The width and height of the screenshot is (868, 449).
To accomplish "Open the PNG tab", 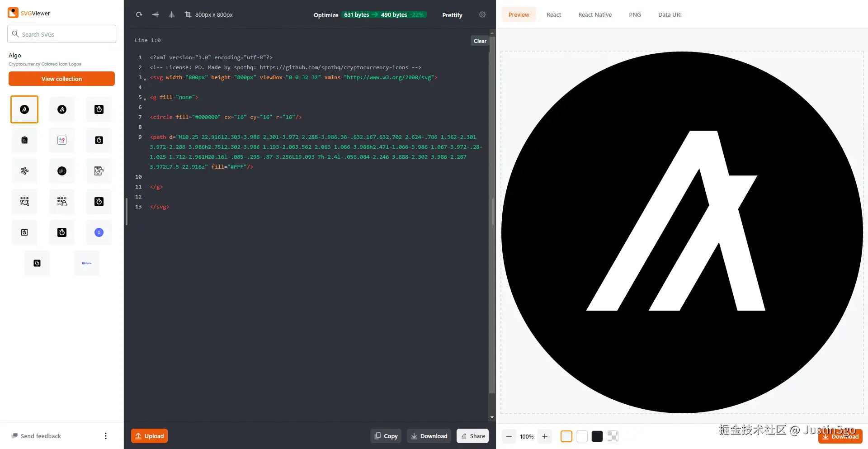I will (x=635, y=14).
